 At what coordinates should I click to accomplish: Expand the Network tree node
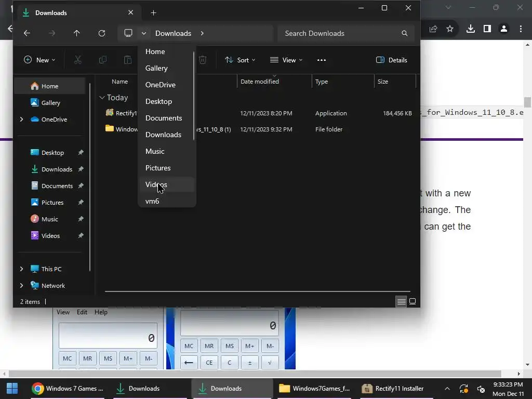pos(21,286)
